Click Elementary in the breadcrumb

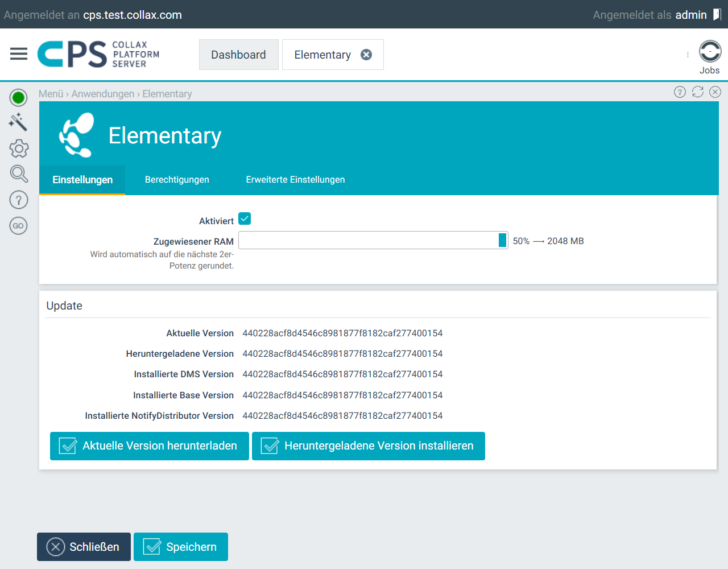(x=167, y=94)
